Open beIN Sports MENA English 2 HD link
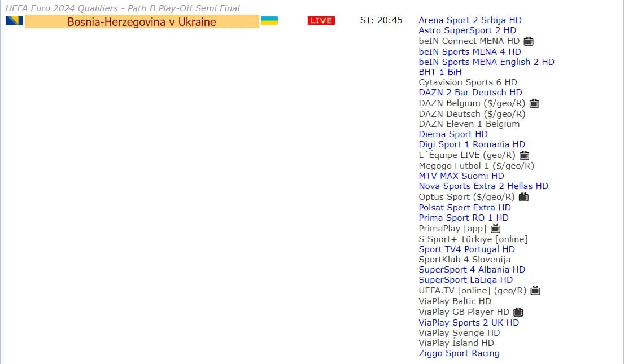 click(486, 62)
